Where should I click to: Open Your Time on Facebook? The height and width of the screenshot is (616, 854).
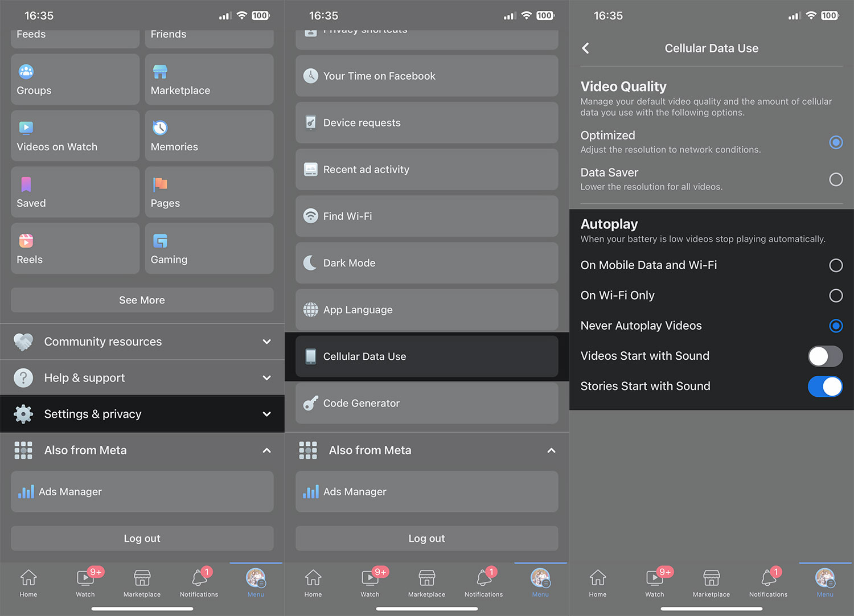pyautogui.click(x=426, y=76)
